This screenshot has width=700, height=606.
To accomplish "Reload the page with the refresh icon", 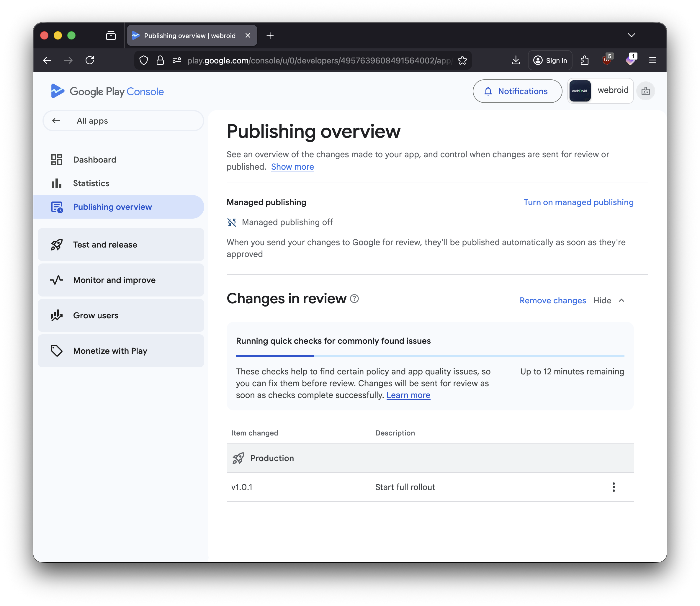I will tap(90, 60).
